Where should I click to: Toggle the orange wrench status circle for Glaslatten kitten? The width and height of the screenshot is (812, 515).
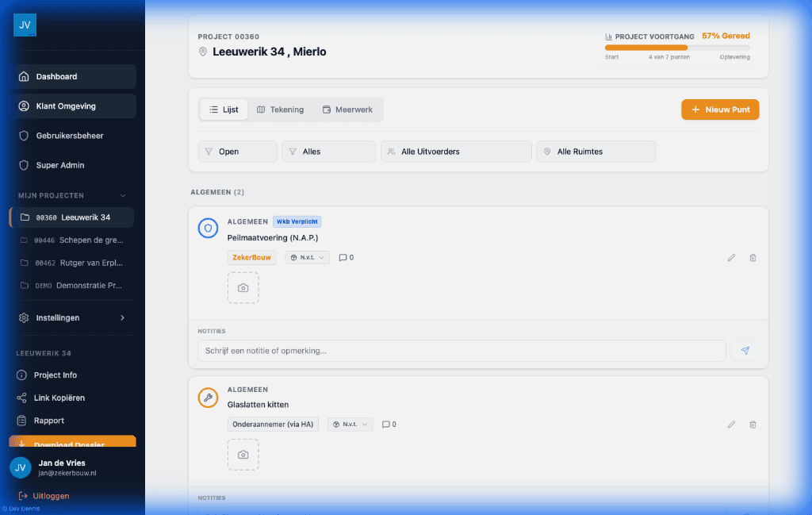click(208, 398)
